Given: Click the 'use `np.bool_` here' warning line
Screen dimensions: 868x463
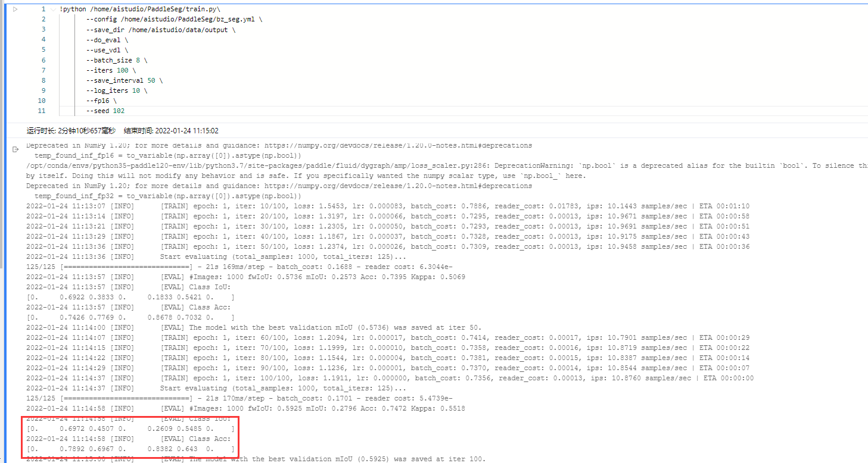Looking at the screenshot, I should (306, 176).
